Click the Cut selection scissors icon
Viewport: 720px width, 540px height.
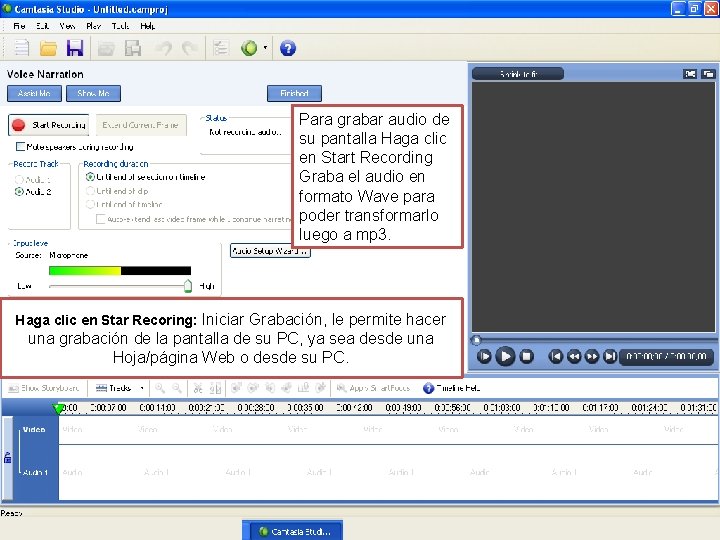198,388
